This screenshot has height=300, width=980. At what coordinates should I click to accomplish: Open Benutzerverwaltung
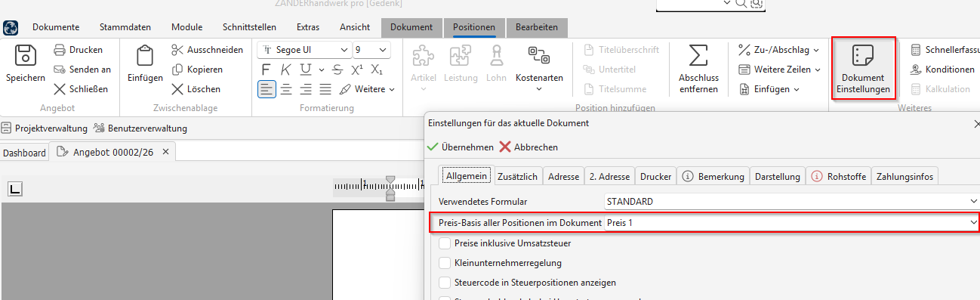pyautogui.click(x=140, y=128)
